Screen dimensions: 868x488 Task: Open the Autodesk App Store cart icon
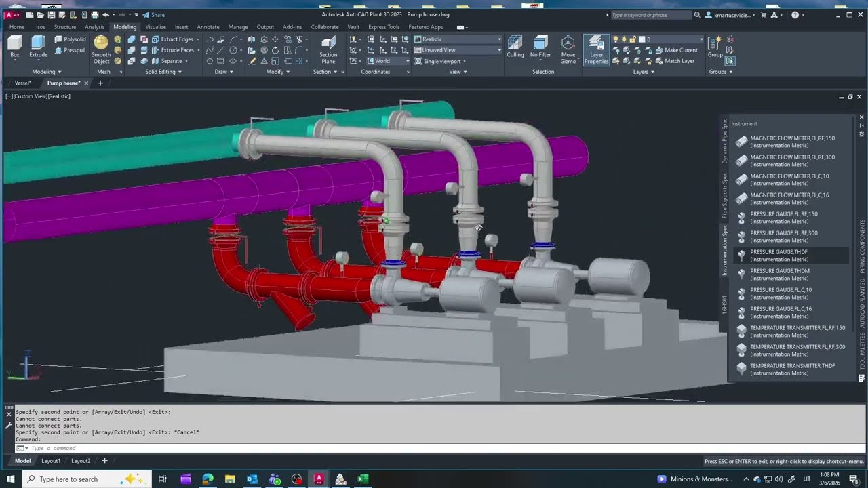point(764,15)
